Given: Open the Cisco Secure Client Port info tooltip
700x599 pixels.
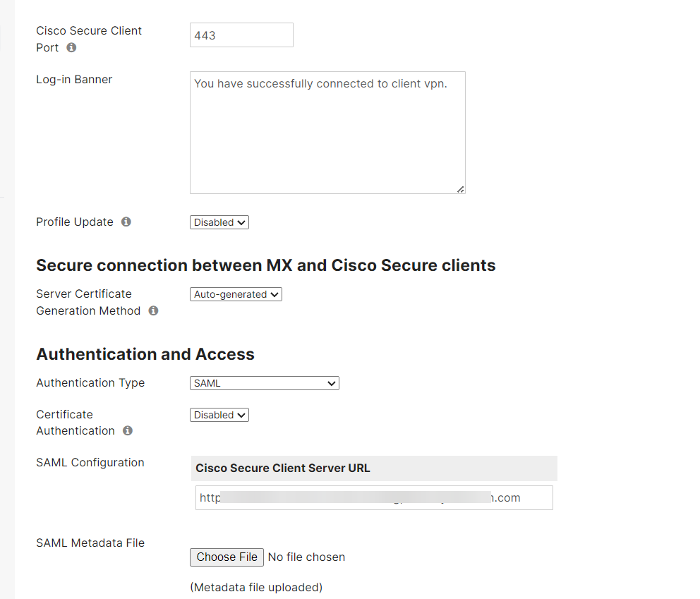Looking at the screenshot, I should tap(70, 48).
